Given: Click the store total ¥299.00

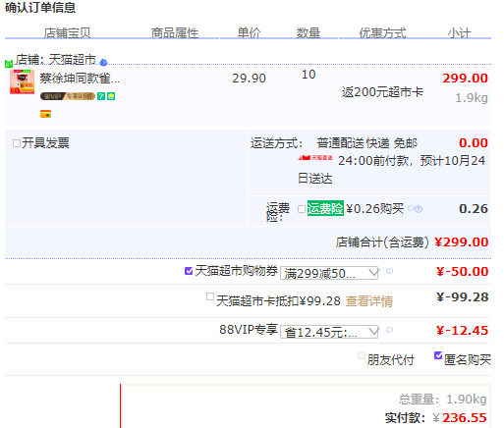Looking at the screenshot, I should [x=462, y=242].
